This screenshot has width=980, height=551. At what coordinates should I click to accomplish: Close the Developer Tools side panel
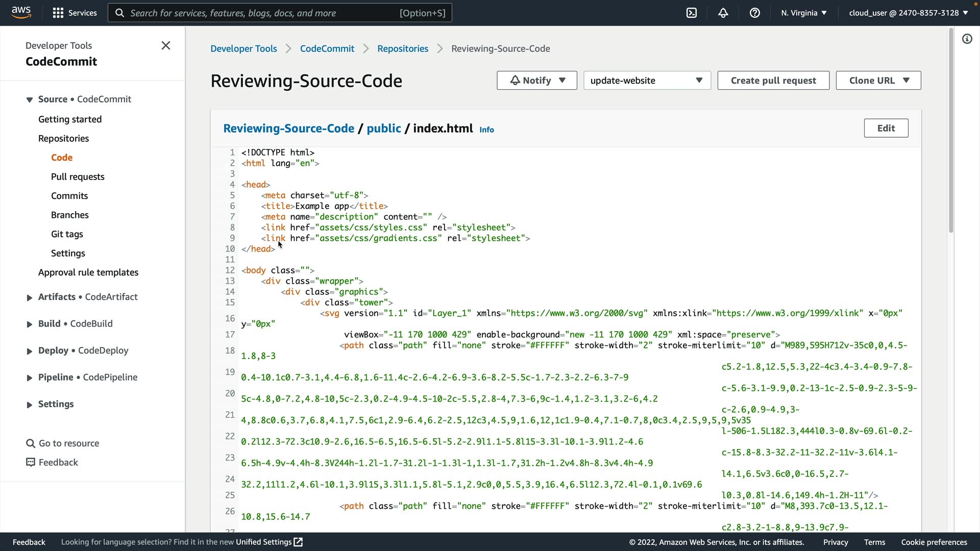pos(166,45)
